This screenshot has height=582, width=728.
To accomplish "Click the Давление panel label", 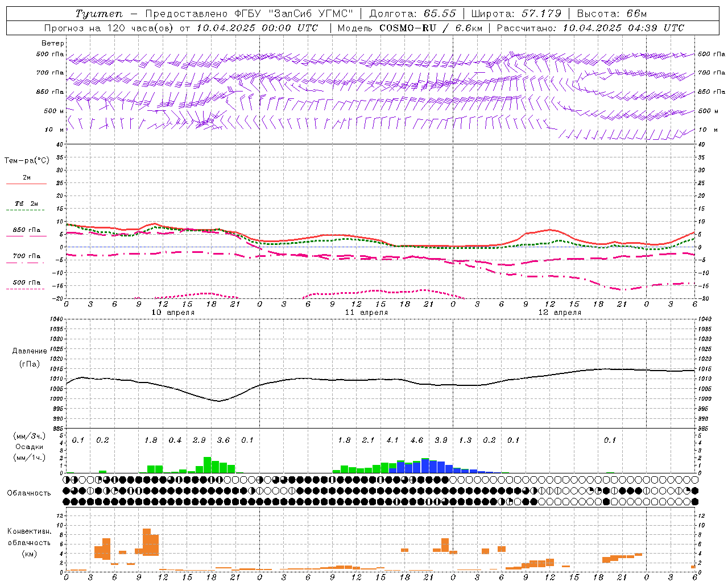I will coord(30,351).
